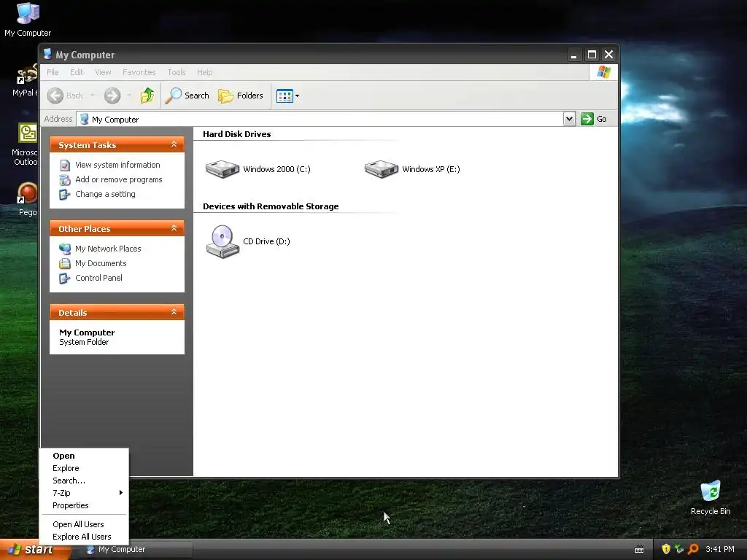Click the magnifier tray icon
Screen dimensions: 747x560
point(693,549)
